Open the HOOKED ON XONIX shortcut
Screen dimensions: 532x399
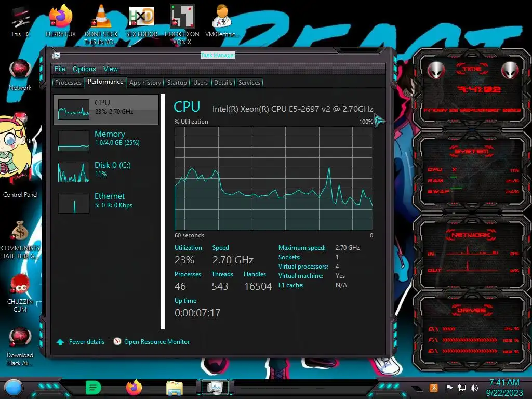(182, 24)
